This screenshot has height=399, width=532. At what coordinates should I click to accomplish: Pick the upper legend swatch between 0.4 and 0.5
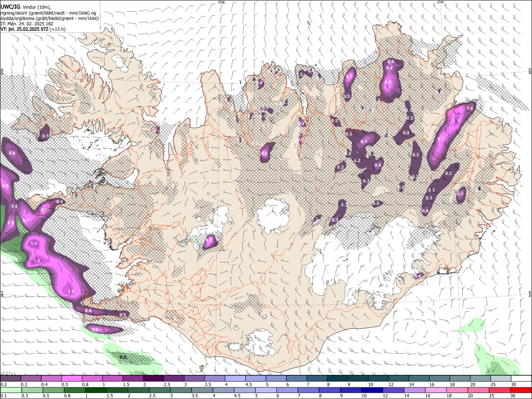(x=51, y=378)
